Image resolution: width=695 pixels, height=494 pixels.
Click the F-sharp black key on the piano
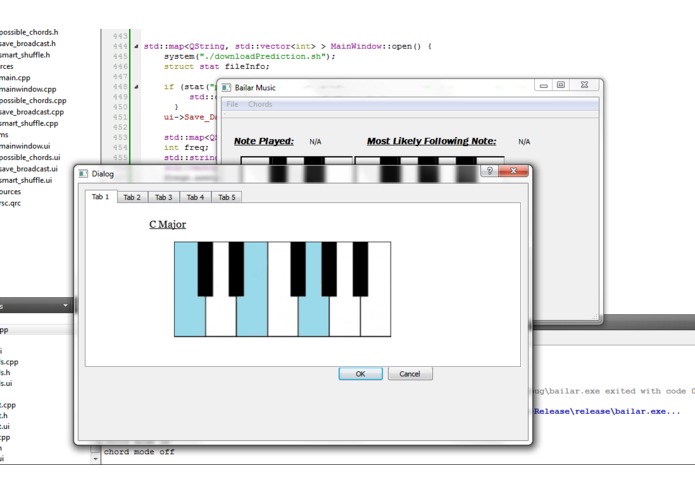pyautogui.click(x=298, y=269)
